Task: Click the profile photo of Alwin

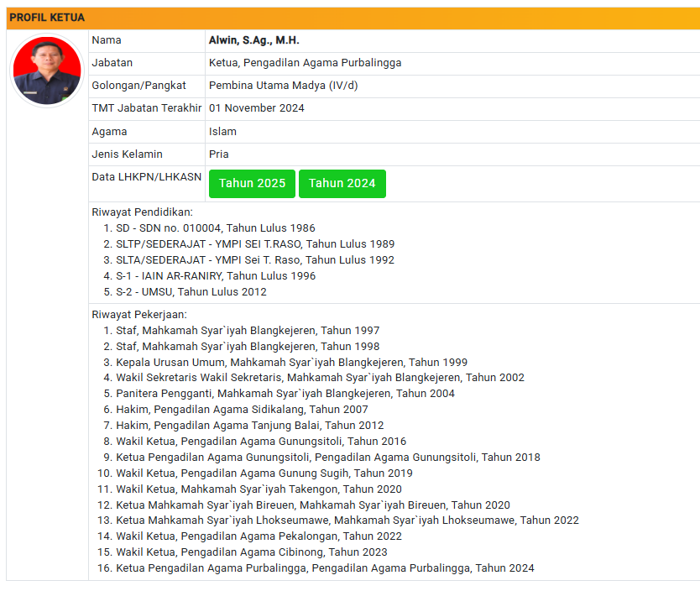Action: (x=47, y=71)
